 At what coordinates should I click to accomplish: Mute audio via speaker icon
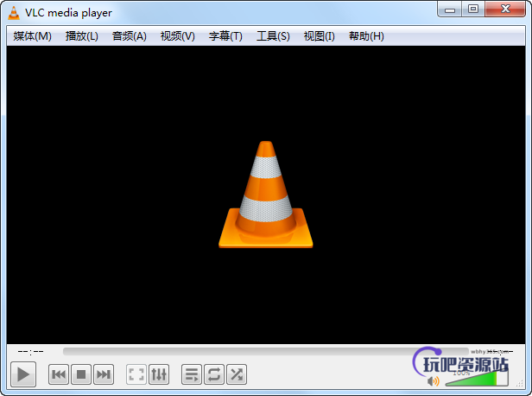pos(434,381)
